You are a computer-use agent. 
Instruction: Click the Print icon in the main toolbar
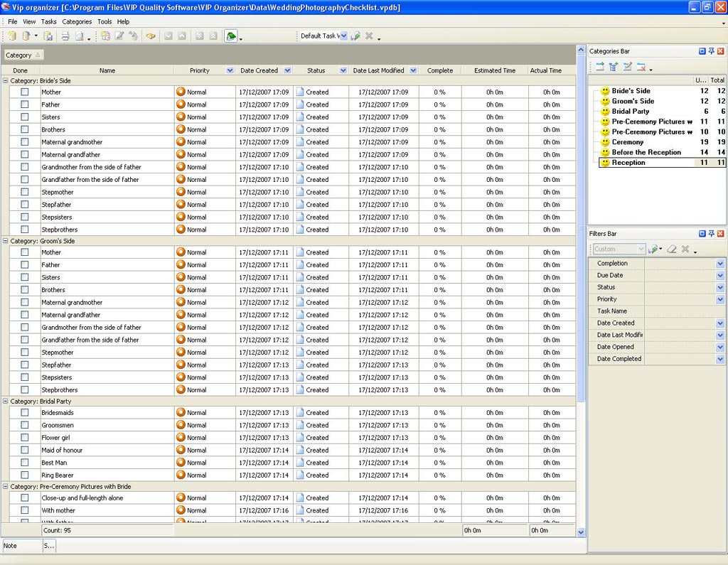65,36
